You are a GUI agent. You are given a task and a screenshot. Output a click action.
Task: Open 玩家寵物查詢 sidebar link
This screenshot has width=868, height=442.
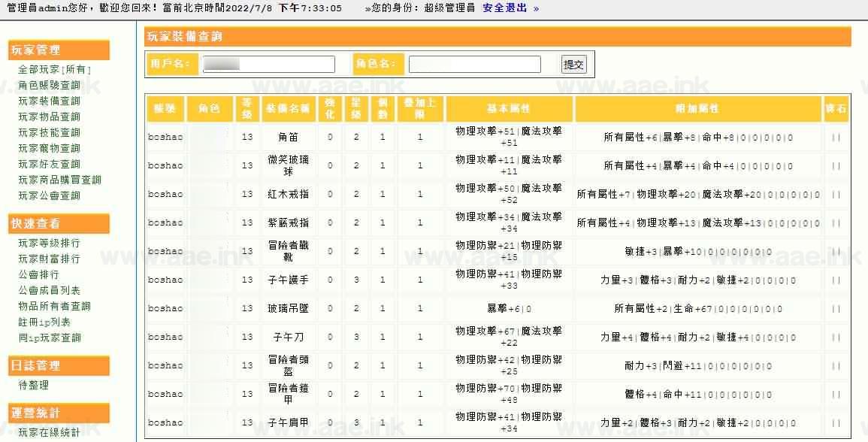(50, 148)
